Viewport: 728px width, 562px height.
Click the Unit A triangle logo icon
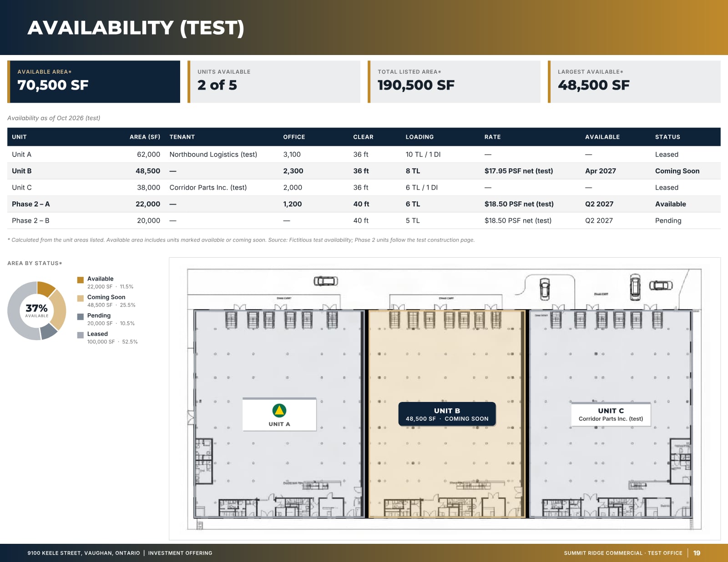(279, 411)
